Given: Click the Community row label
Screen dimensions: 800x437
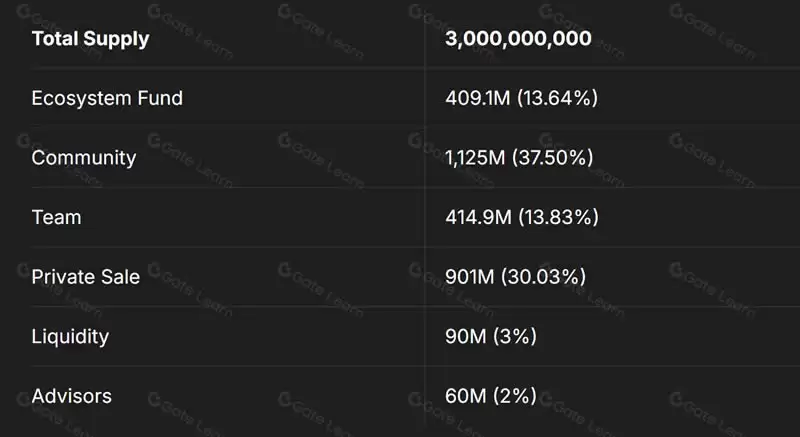Looking at the screenshot, I should pyautogui.click(x=84, y=158).
